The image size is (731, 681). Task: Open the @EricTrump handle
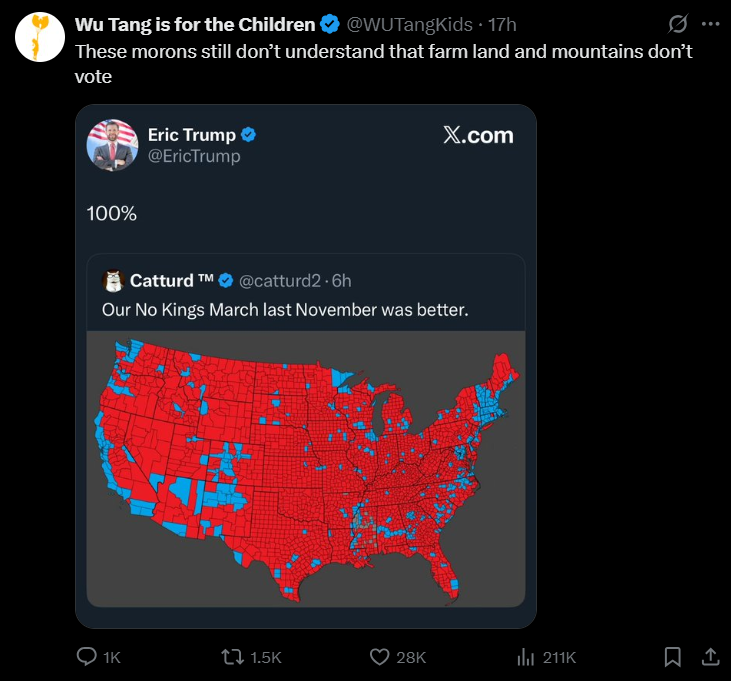click(x=194, y=156)
